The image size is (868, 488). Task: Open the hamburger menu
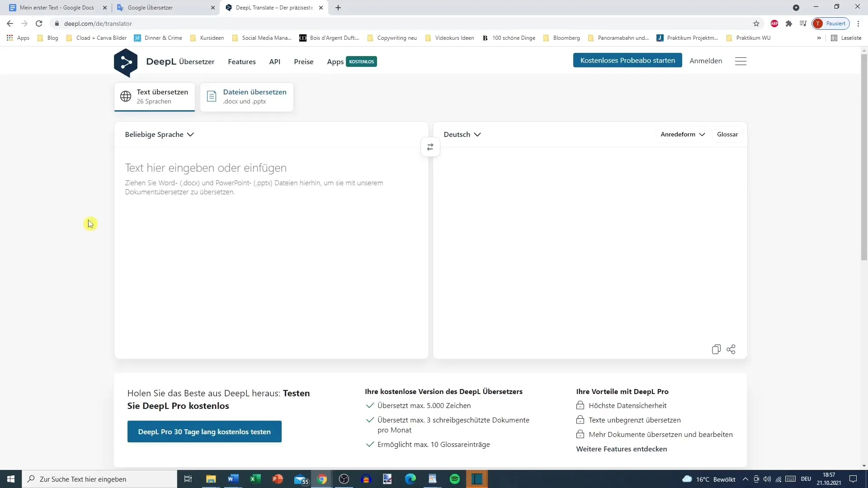click(741, 61)
